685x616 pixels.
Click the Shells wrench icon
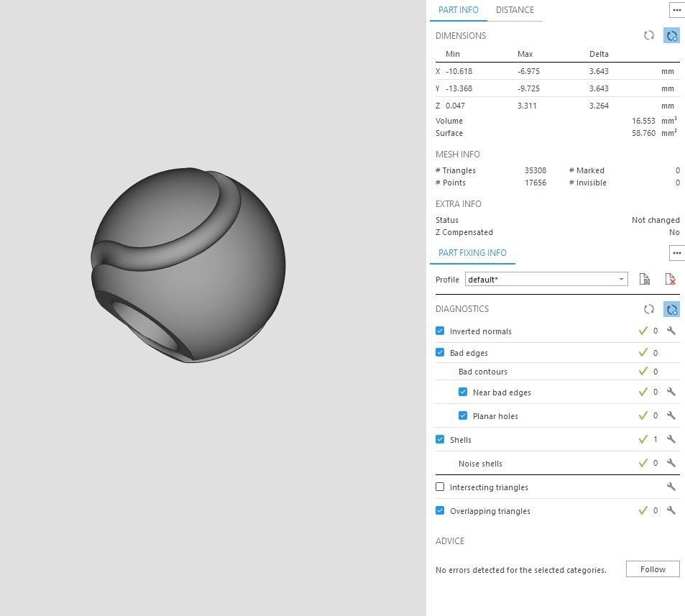click(671, 439)
